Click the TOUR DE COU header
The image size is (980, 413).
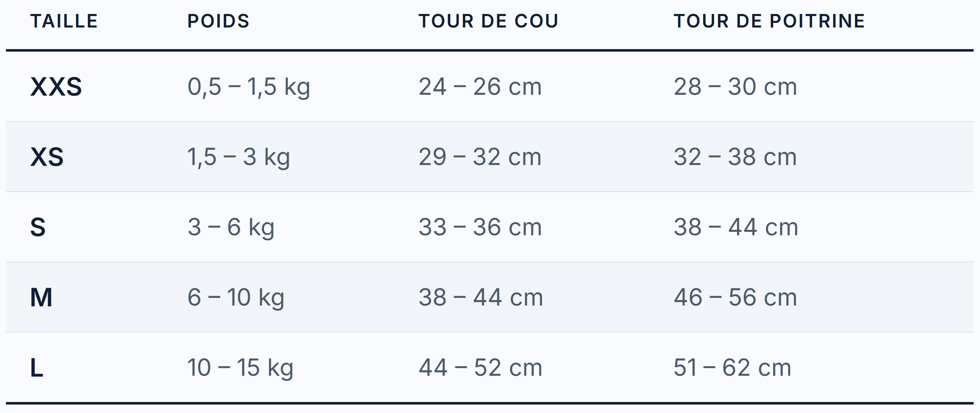coord(488,21)
